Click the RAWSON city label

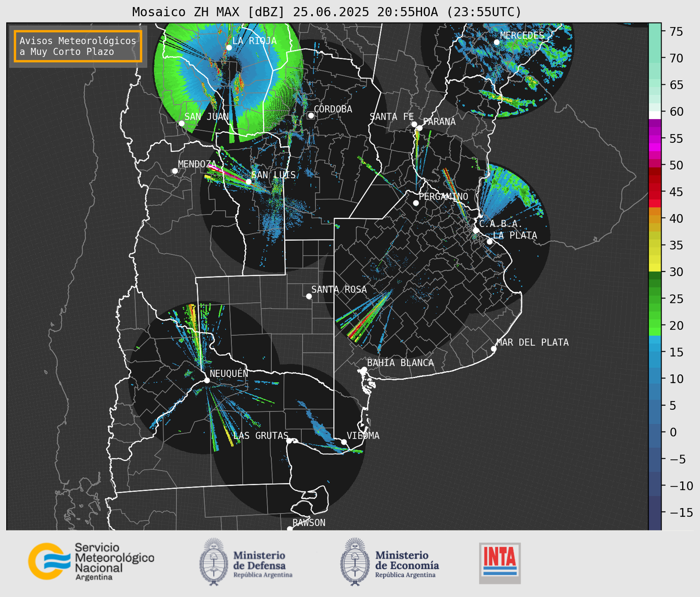click(309, 523)
